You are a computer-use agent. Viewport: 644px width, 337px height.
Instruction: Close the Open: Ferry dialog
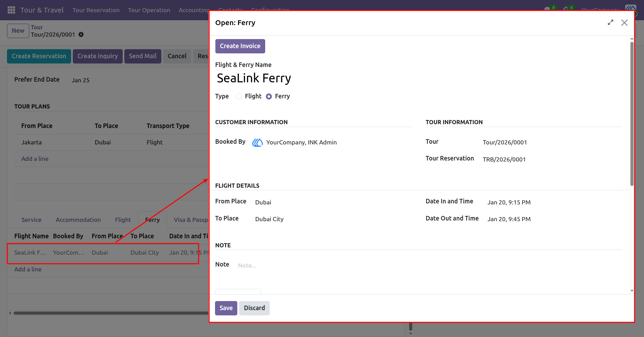(624, 23)
